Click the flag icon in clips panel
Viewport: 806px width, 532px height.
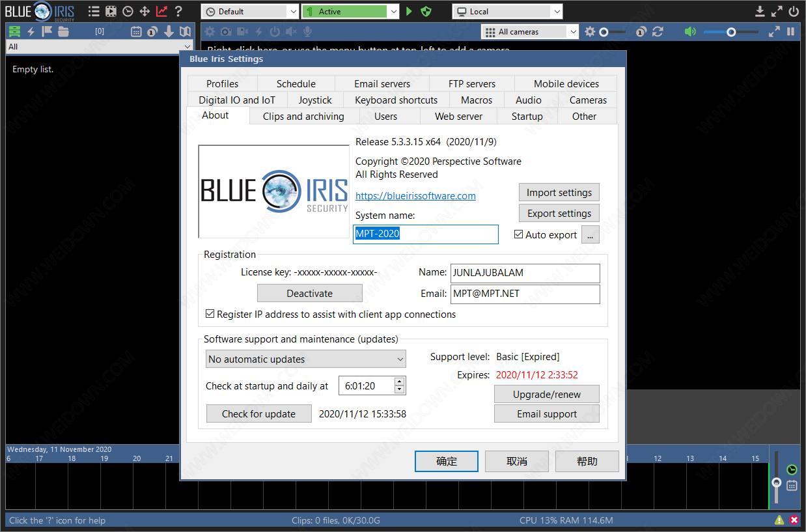(x=47, y=31)
